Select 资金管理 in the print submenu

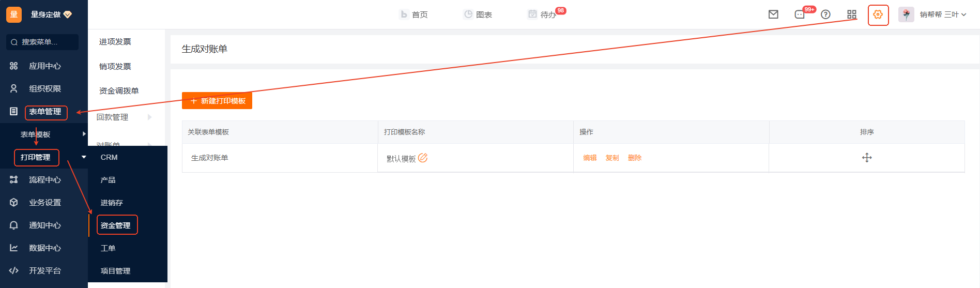115,225
